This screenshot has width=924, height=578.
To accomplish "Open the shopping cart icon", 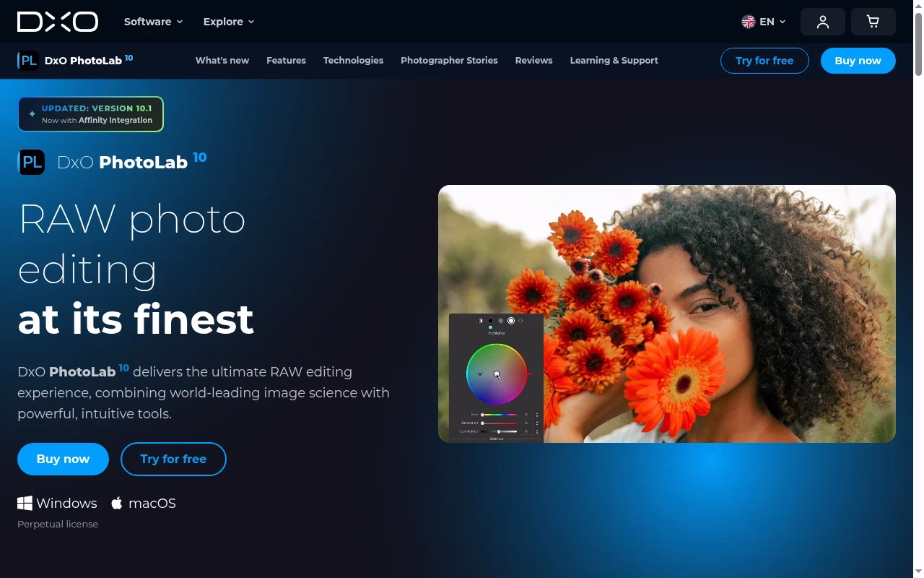I will click(873, 22).
